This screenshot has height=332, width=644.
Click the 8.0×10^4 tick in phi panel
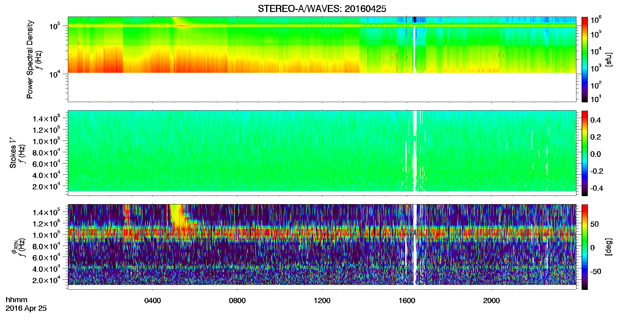(x=46, y=246)
